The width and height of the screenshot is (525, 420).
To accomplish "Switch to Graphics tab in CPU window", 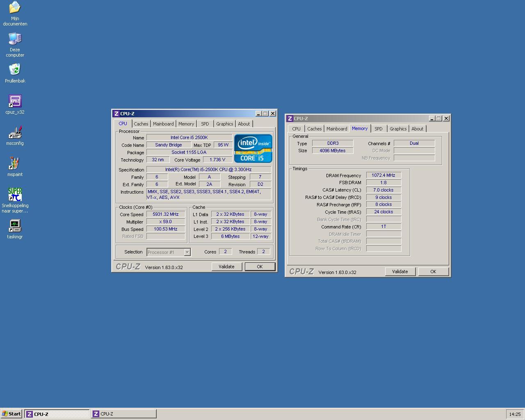I will [224, 124].
